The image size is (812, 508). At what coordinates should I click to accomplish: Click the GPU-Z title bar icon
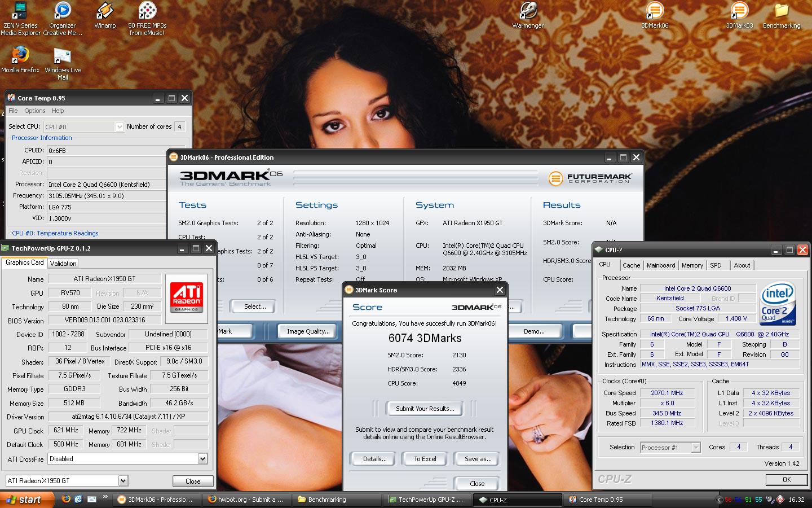coord(6,248)
